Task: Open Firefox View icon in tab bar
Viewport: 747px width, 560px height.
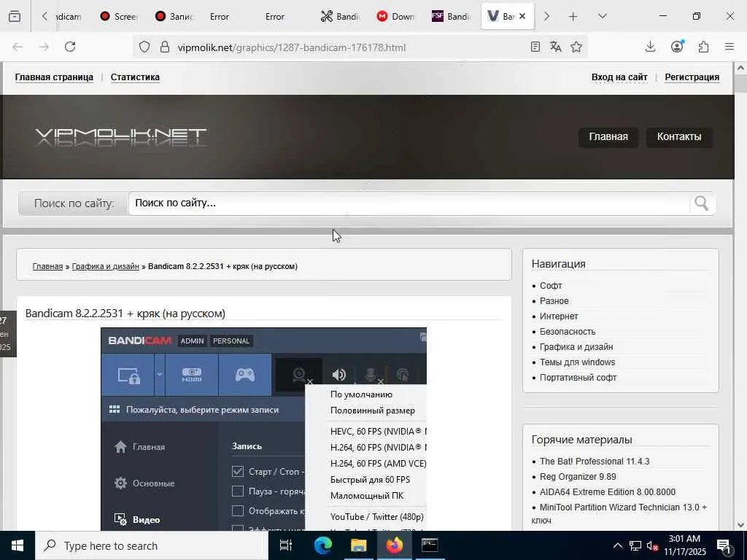Action: click(15, 16)
